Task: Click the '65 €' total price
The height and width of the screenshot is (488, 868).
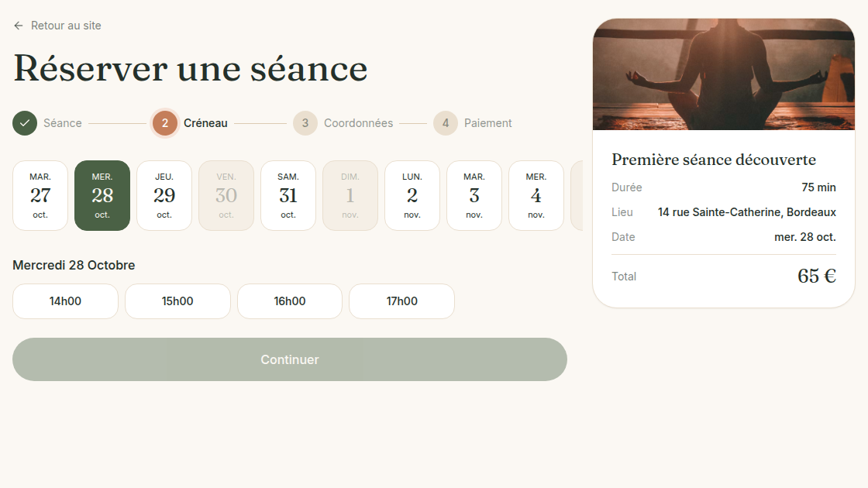Action: click(817, 276)
